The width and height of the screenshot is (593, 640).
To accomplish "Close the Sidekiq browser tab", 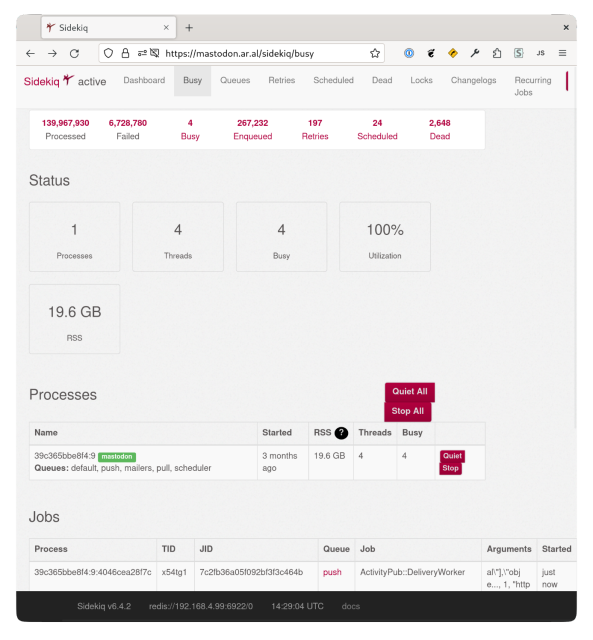I will 166,28.
